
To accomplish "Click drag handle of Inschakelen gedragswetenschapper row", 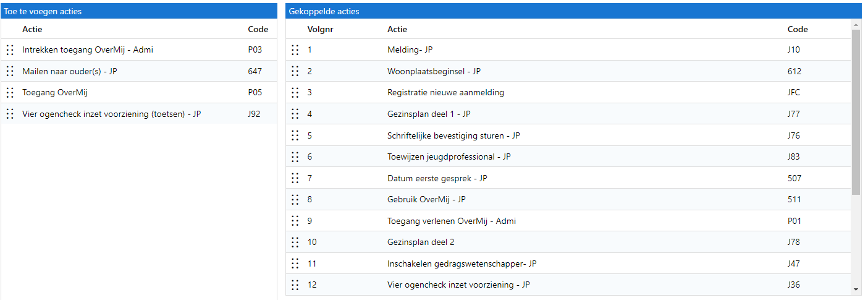I will tap(295, 264).
